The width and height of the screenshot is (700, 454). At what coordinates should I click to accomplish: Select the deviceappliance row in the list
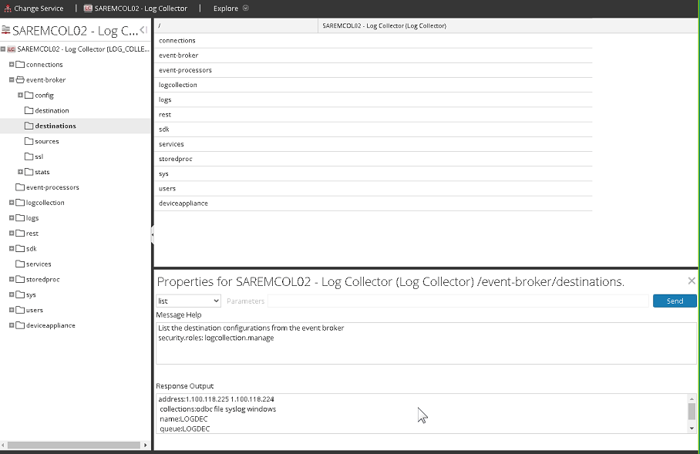pyautogui.click(x=373, y=203)
